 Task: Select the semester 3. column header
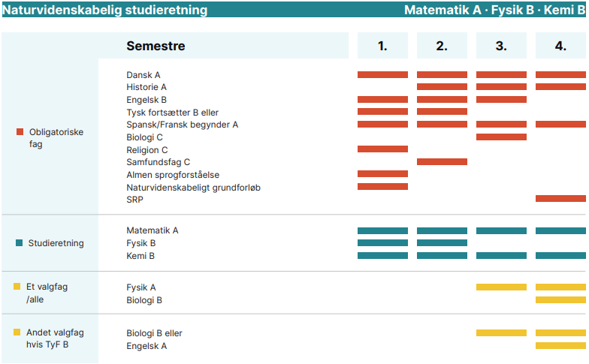[501, 45]
